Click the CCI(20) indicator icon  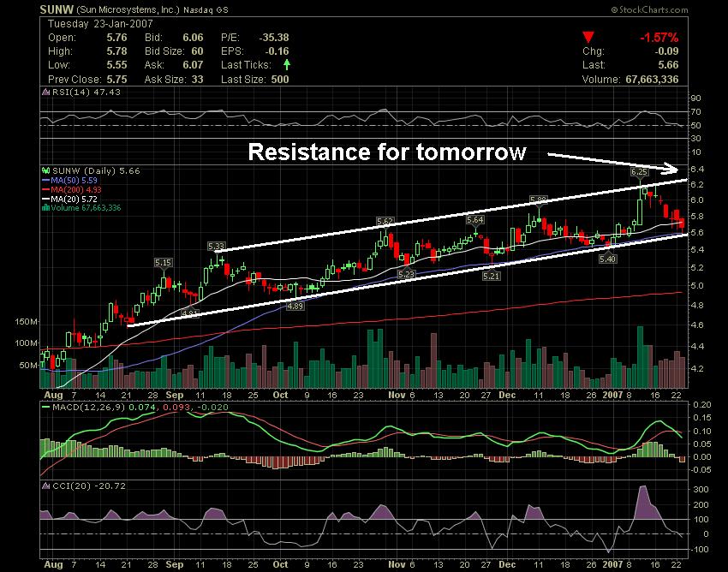[x=45, y=486]
